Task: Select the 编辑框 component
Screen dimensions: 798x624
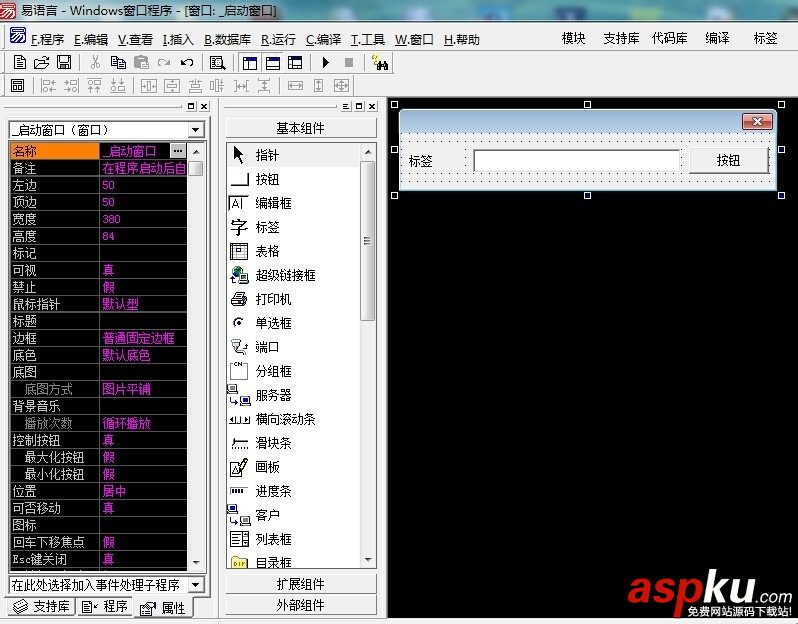Action: (294, 203)
